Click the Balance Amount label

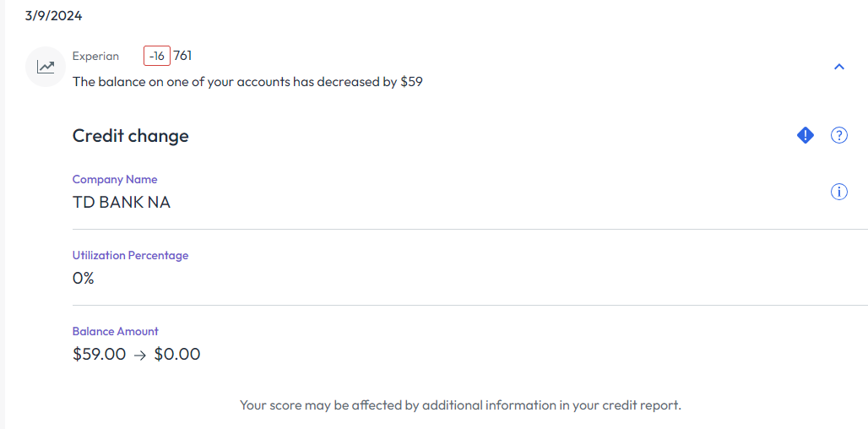pos(116,331)
